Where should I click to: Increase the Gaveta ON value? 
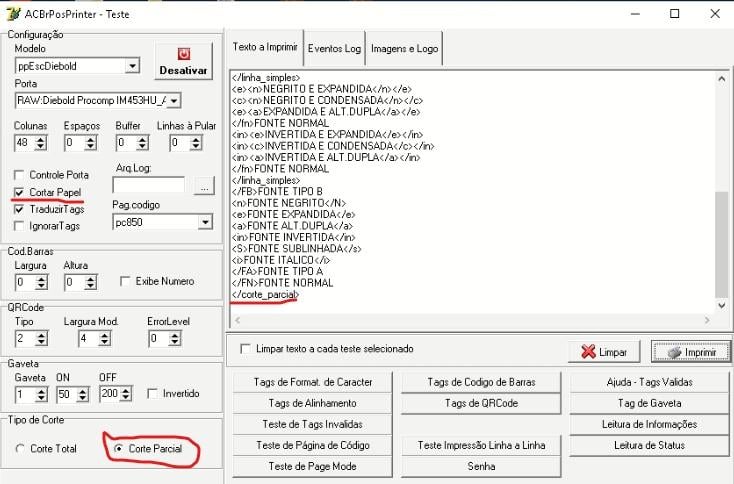click(x=83, y=391)
